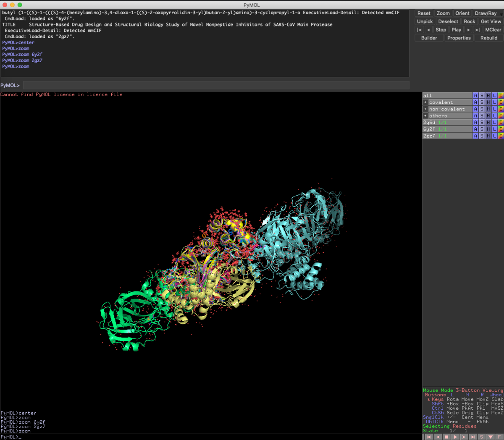Screen dimensions: 504x440
Task: Open Show menu for 'all' row
Action: coord(482,96)
